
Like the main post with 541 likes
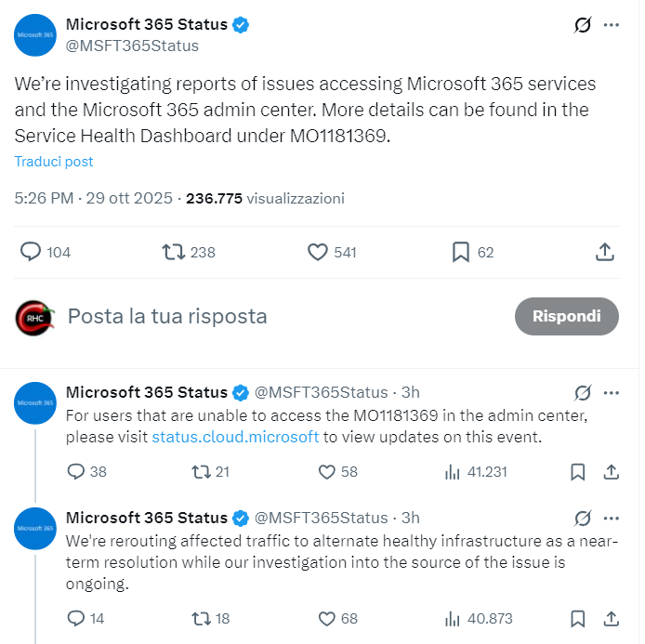(318, 252)
